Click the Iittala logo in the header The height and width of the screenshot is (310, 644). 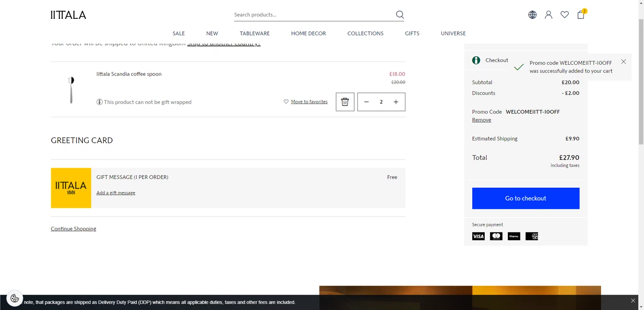coord(68,15)
